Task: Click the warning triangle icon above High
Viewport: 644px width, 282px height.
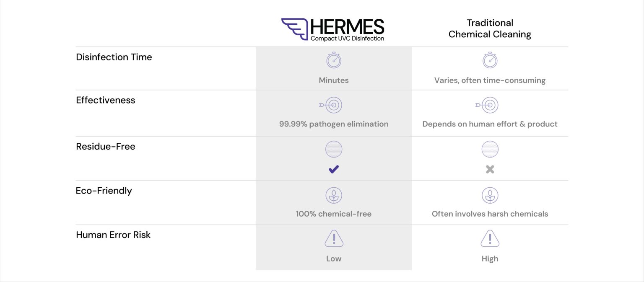Action: (x=490, y=238)
